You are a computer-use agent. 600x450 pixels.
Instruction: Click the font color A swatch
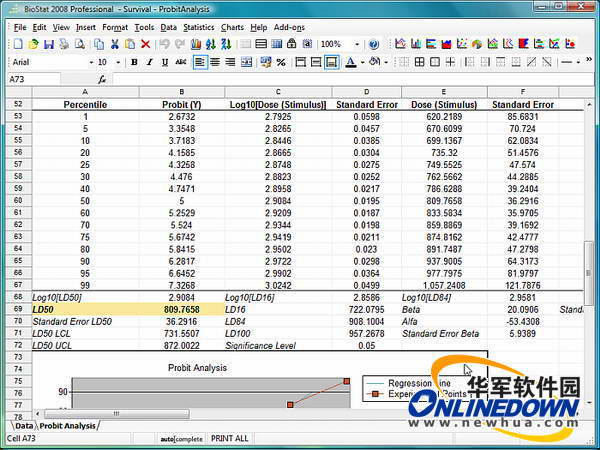351,62
